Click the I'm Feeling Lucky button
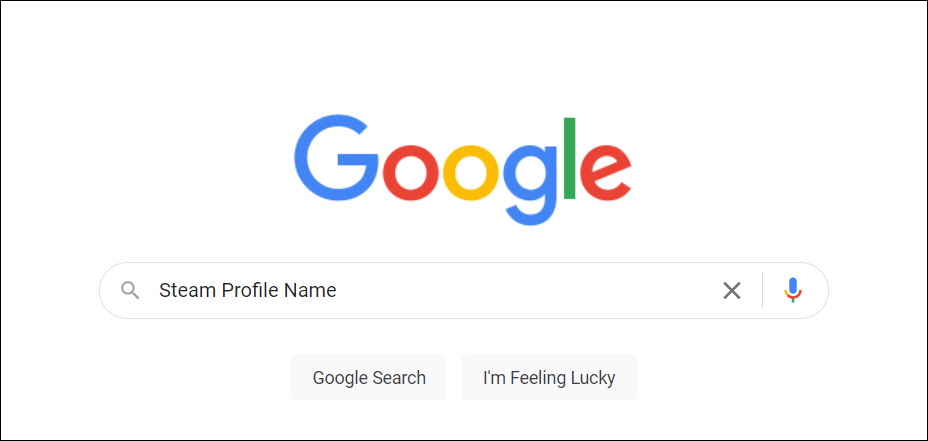The width and height of the screenshot is (928, 441). [x=549, y=378]
